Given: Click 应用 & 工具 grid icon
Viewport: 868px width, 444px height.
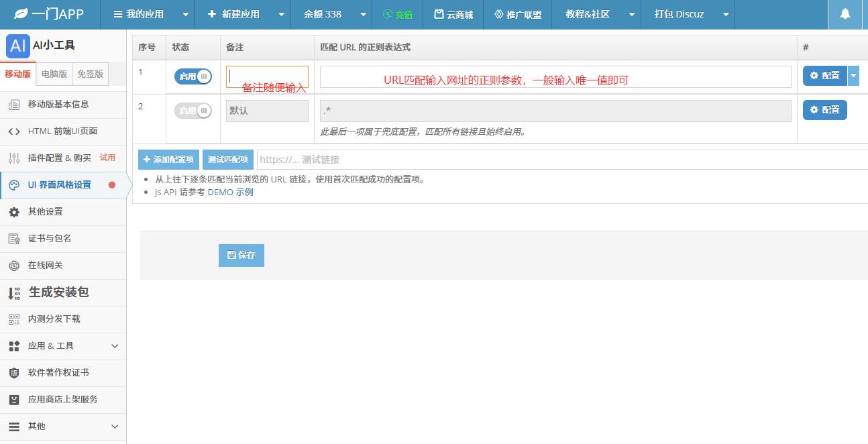Looking at the screenshot, I should (x=14, y=346).
